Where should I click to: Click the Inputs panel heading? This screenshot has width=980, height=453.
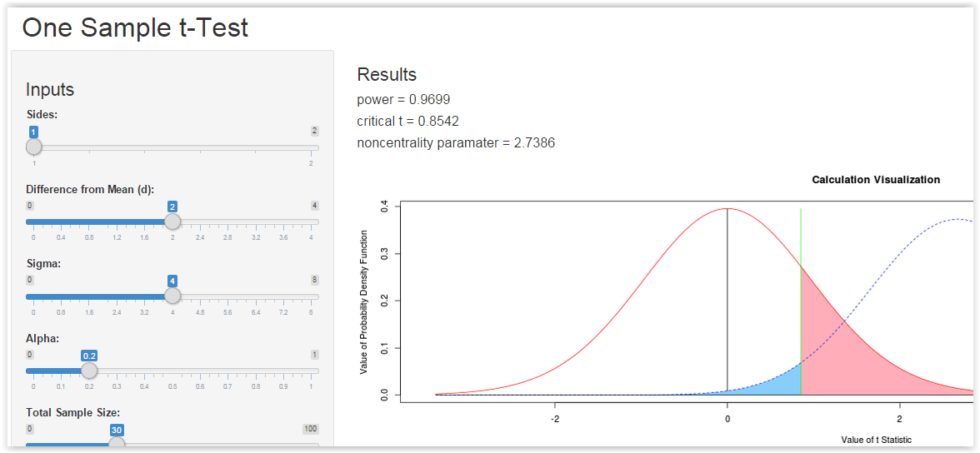[50, 90]
